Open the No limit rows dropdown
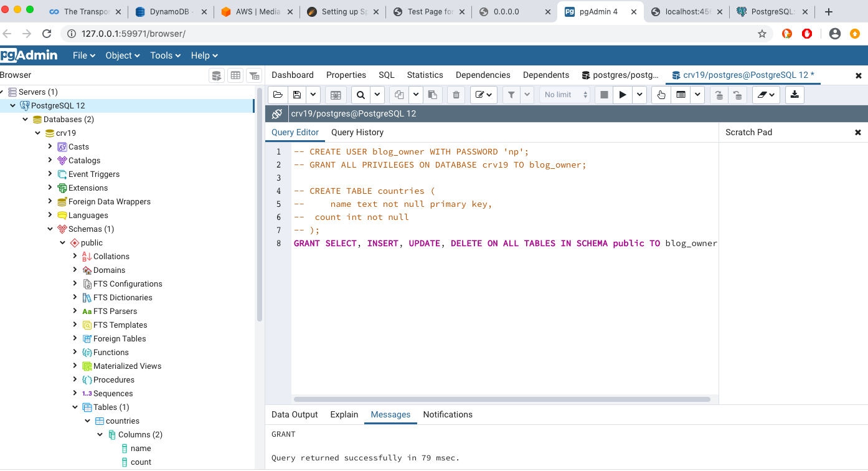 (565, 95)
